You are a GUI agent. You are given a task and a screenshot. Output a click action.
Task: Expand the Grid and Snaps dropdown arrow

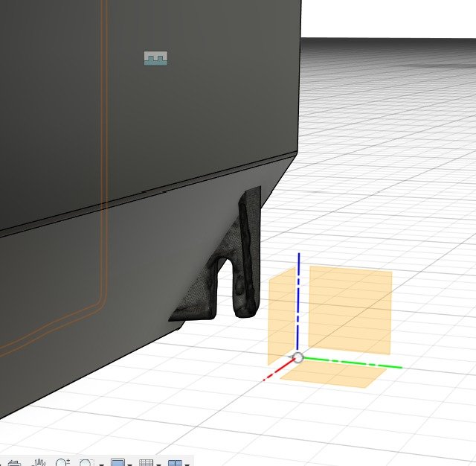pyautogui.click(x=159, y=464)
